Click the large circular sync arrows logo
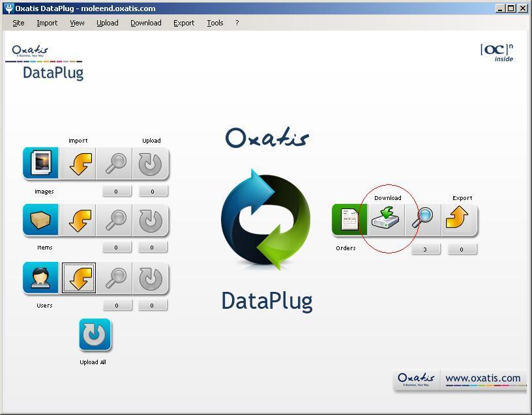The height and width of the screenshot is (415, 532). click(x=266, y=219)
